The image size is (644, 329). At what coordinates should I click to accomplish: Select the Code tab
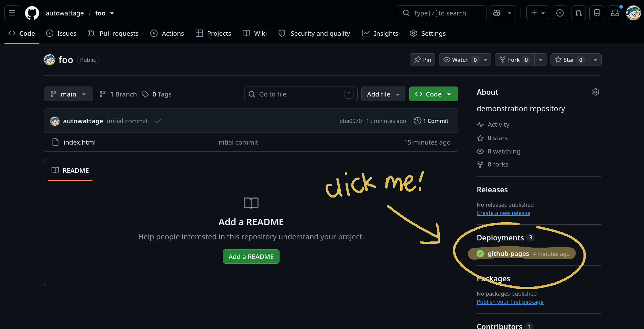click(22, 33)
